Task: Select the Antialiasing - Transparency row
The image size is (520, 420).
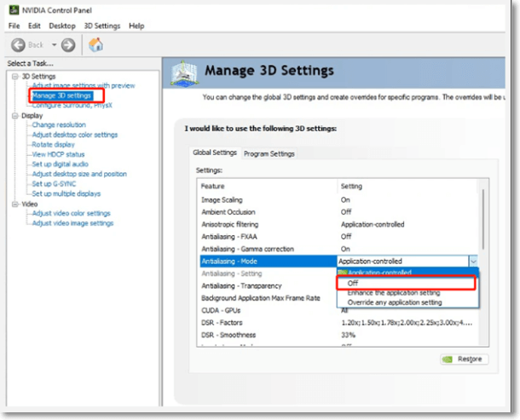Action: click(269, 285)
